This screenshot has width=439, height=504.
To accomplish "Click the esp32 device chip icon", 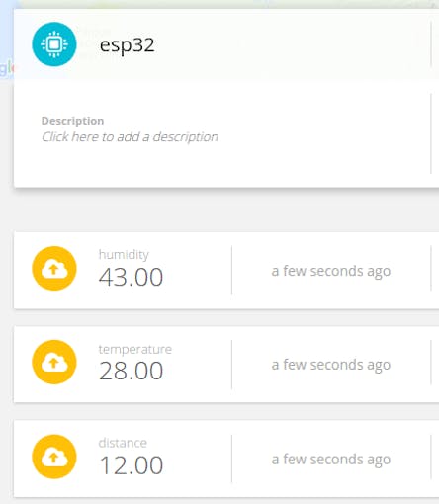I will click(54, 44).
